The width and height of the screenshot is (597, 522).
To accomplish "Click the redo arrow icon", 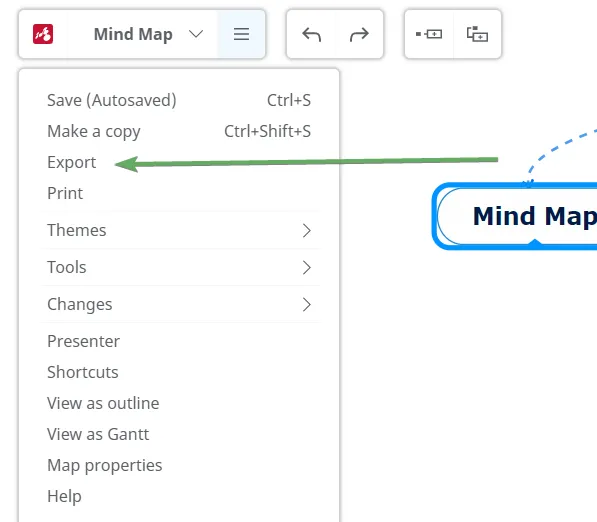I will [x=359, y=34].
